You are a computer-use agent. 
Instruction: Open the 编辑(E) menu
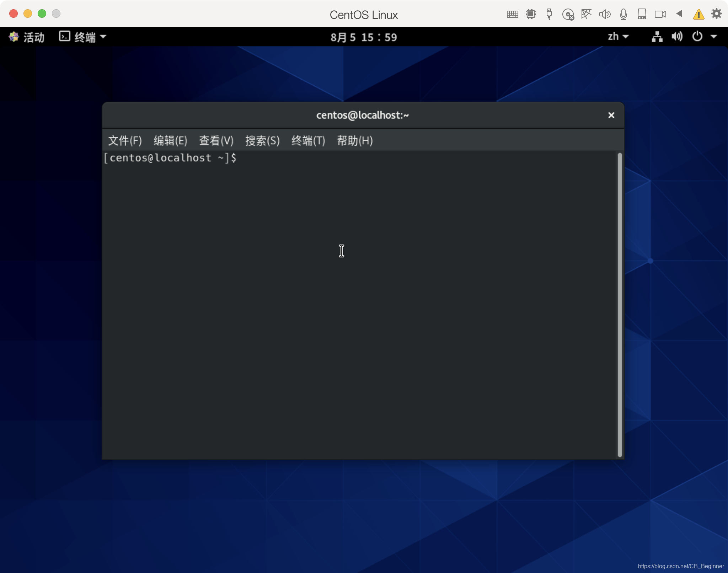pos(171,141)
